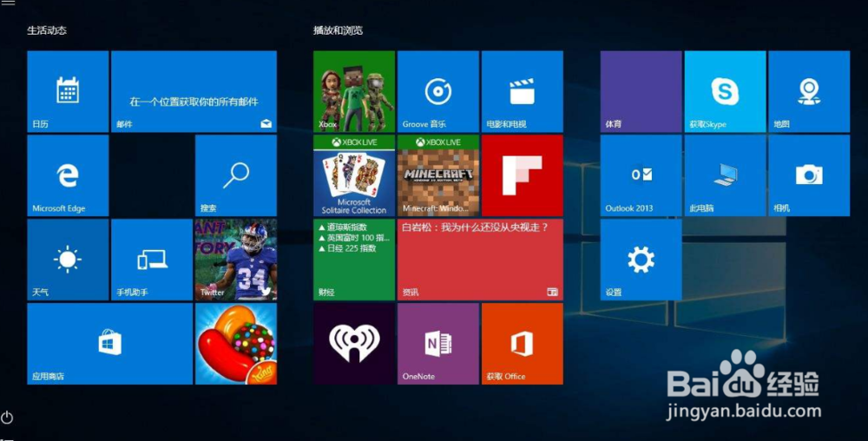The height and width of the screenshot is (441, 868).
Task: Launch the Candy Crush tile
Action: 236,344
